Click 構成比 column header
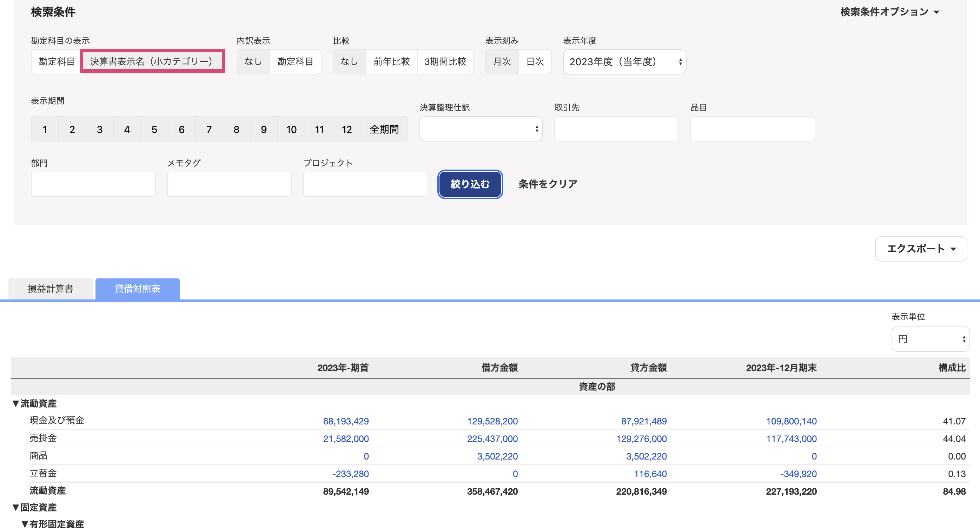The height and width of the screenshot is (528, 980). point(952,368)
